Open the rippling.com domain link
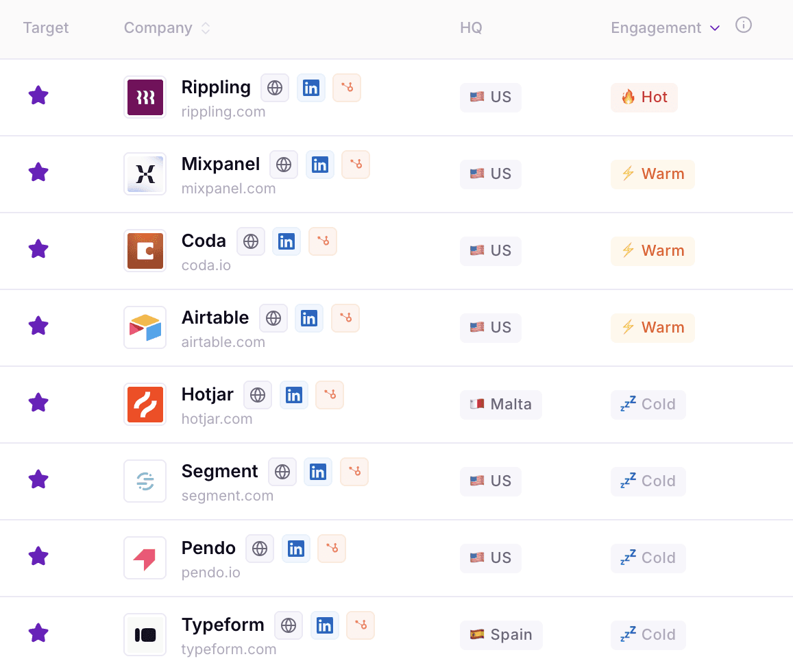Screen dimensions: 793x672 coord(223,112)
